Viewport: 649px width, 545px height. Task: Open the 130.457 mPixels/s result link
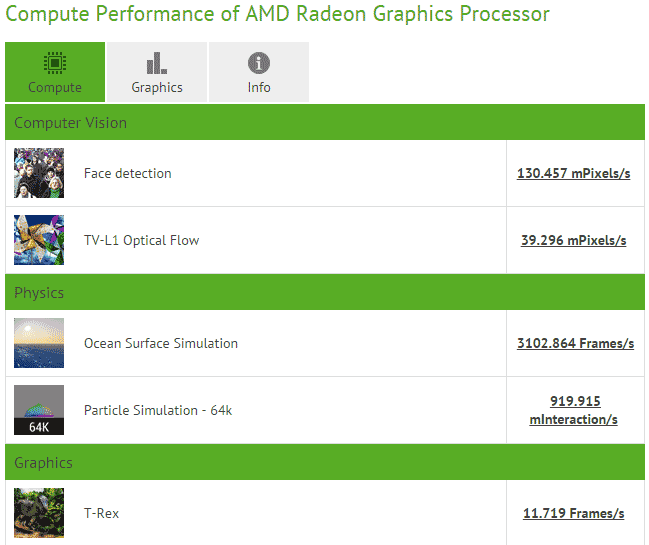tap(573, 173)
